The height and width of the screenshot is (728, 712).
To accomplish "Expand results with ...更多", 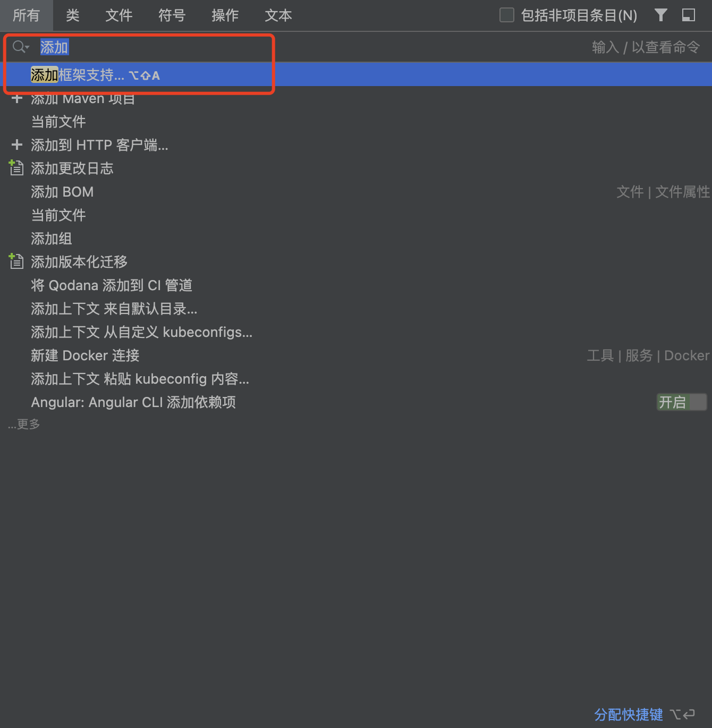I will pos(24,424).
